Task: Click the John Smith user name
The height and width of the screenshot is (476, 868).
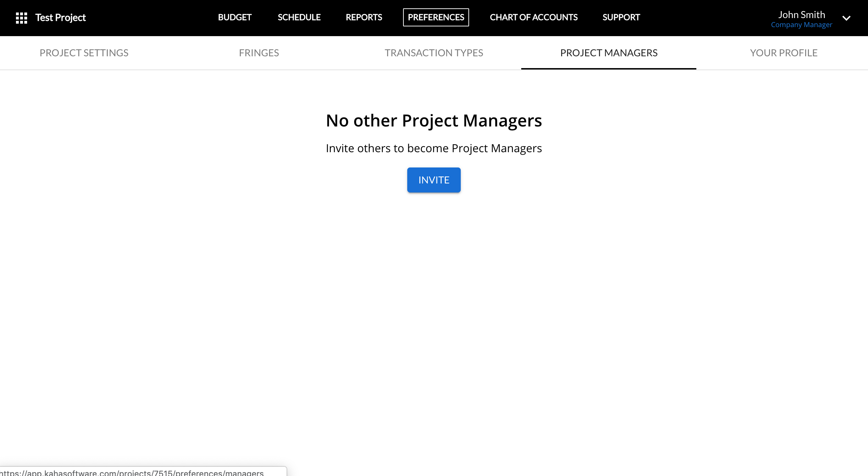Action: 801,15
